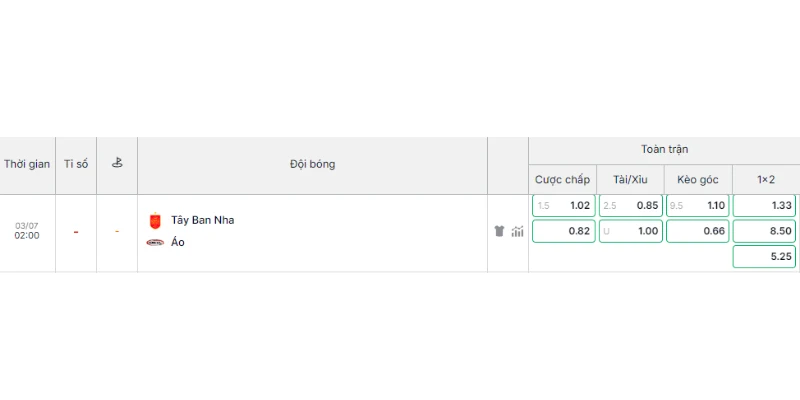Image resolution: width=800 pixels, height=400 pixels.
Task: Open Áo team name link
Action: tap(178, 242)
